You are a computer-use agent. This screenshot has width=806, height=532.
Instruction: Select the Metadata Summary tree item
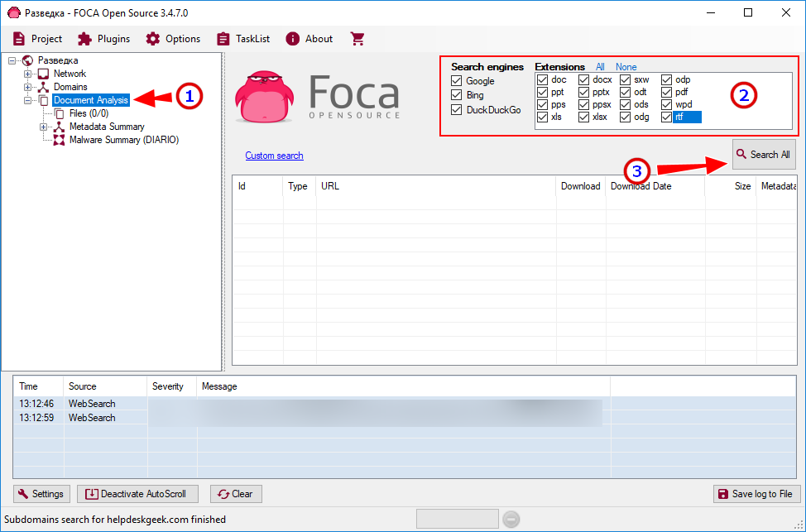tap(107, 127)
